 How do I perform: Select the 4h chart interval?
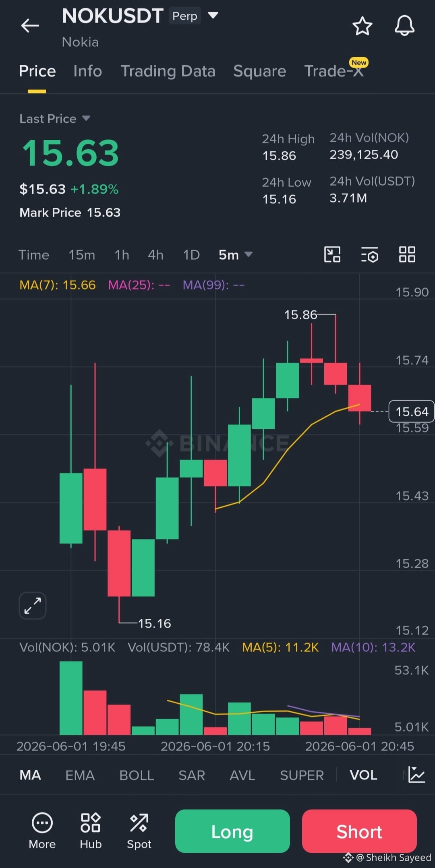click(x=155, y=255)
